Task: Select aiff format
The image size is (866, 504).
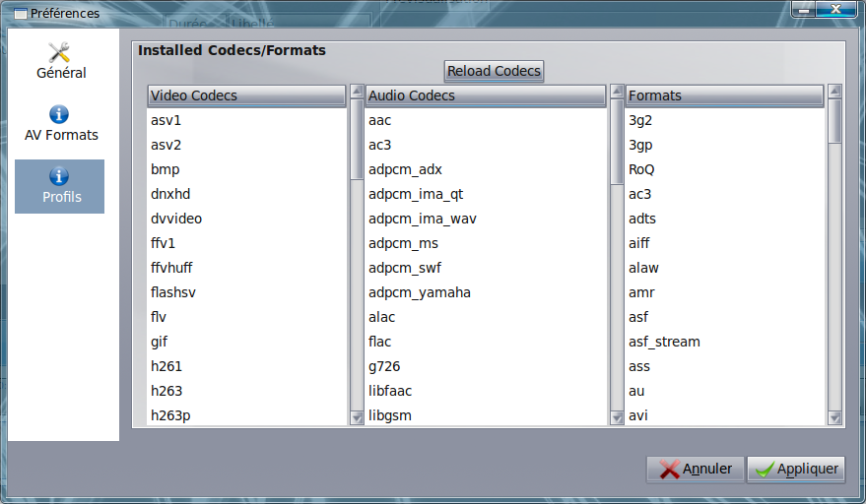Action: click(x=724, y=243)
